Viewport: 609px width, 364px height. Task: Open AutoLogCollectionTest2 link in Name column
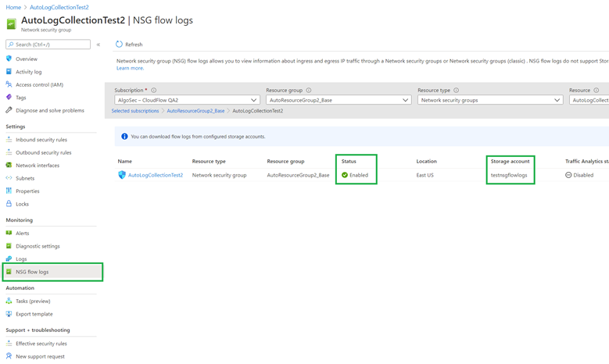click(x=156, y=175)
